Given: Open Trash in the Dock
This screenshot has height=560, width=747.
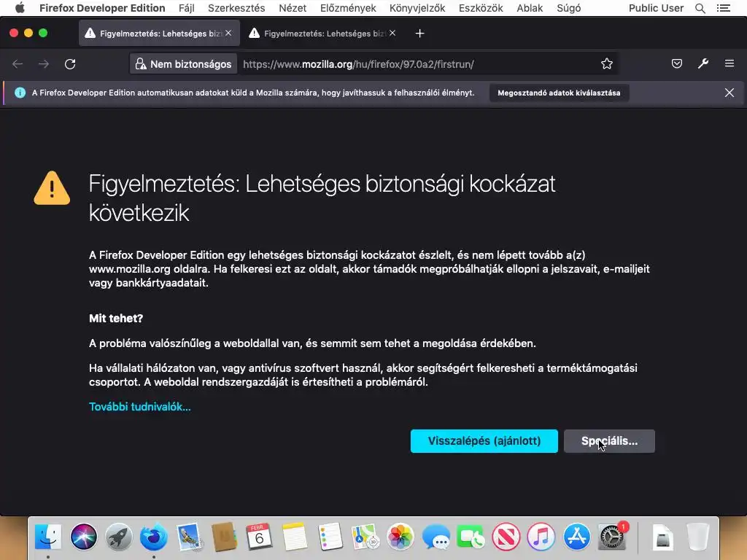Looking at the screenshot, I should coord(698,537).
